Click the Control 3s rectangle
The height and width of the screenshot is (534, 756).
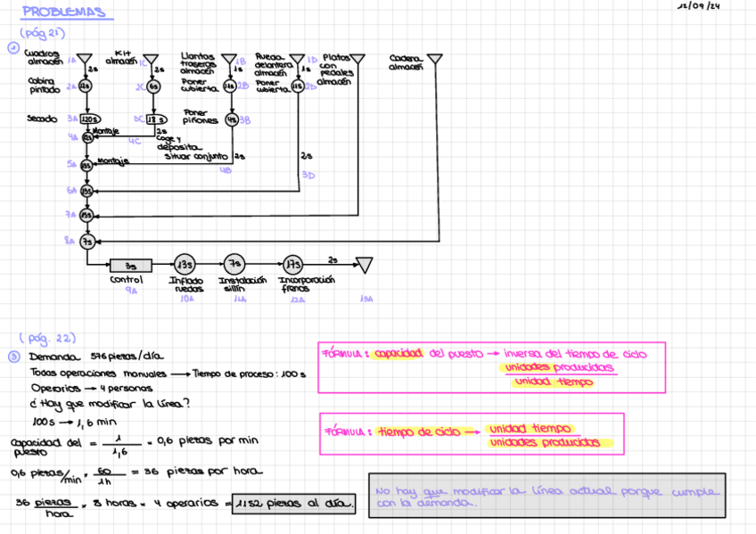pos(130,266)
